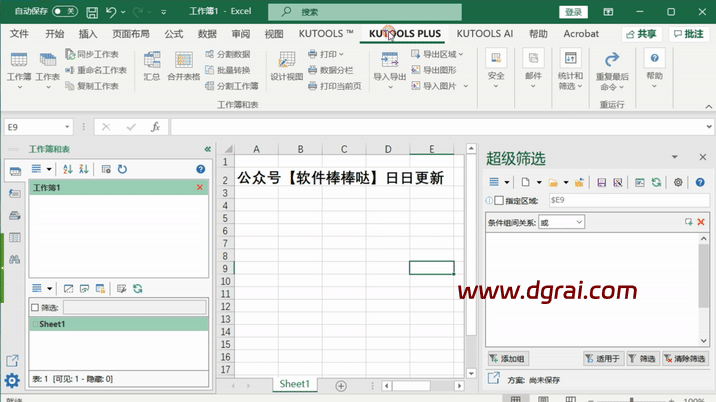Click the 添加组 add group button
The width and height of the screenshot is (716, 402).
507,358
